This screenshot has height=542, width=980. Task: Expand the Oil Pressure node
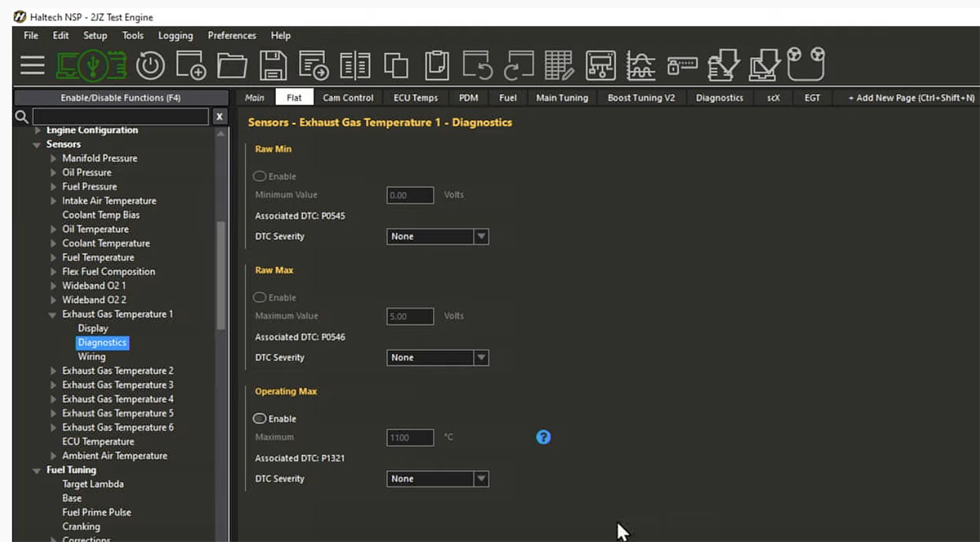click(54, 172)
